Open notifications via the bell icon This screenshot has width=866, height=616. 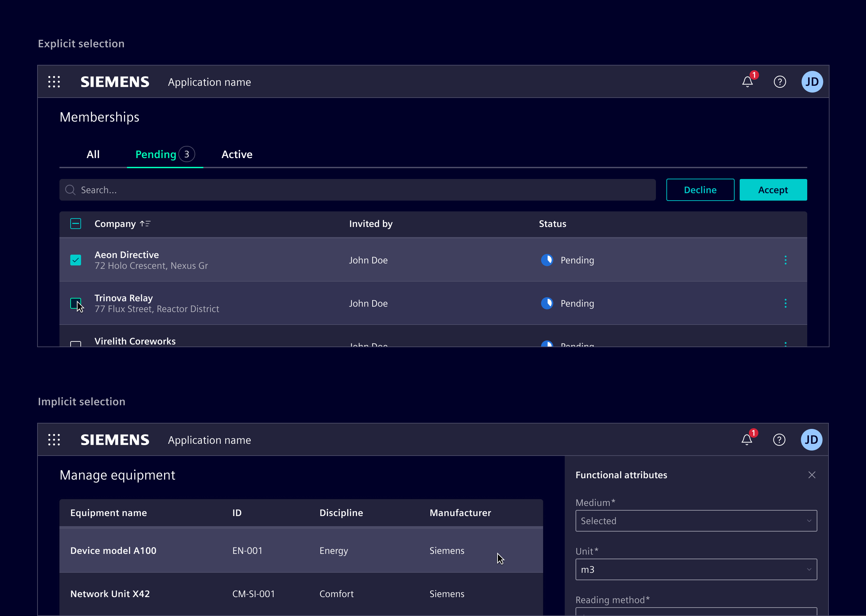coord(747,81)
